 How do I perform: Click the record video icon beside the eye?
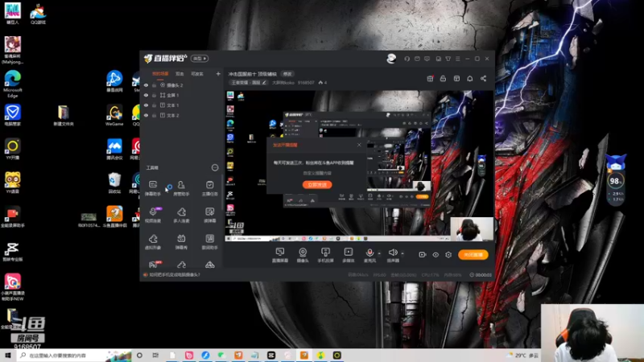[x=422, y=255]
